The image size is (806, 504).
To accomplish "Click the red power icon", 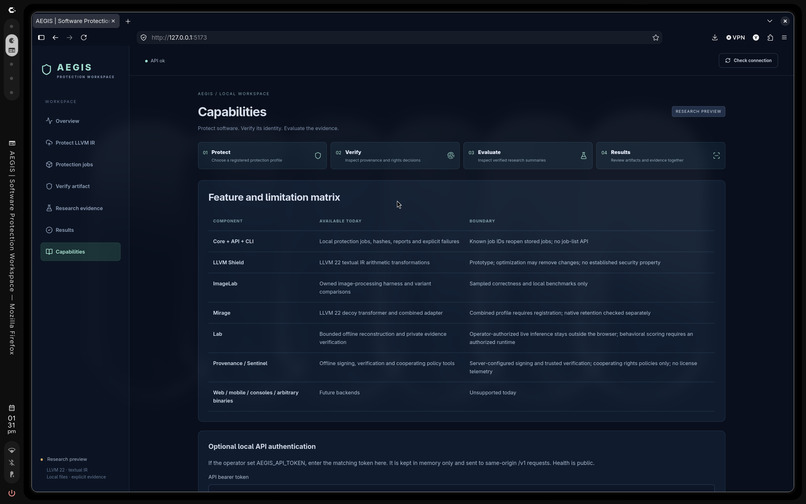I will coord(11,493).
